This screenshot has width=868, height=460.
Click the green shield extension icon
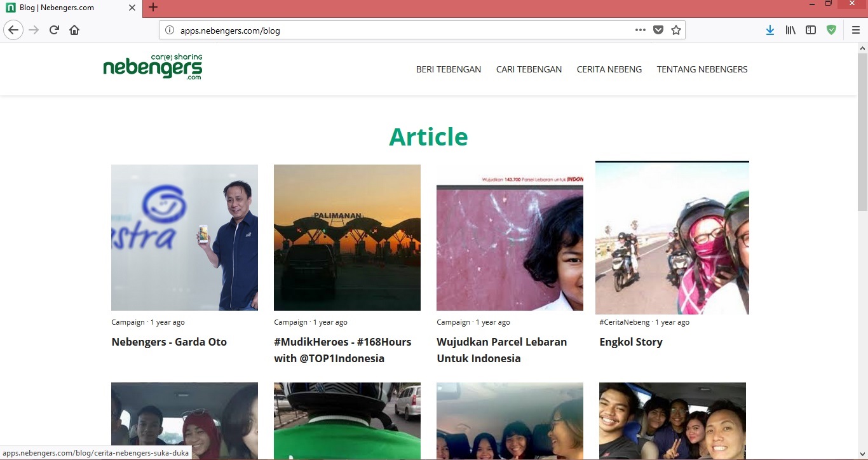pos(831,30)
